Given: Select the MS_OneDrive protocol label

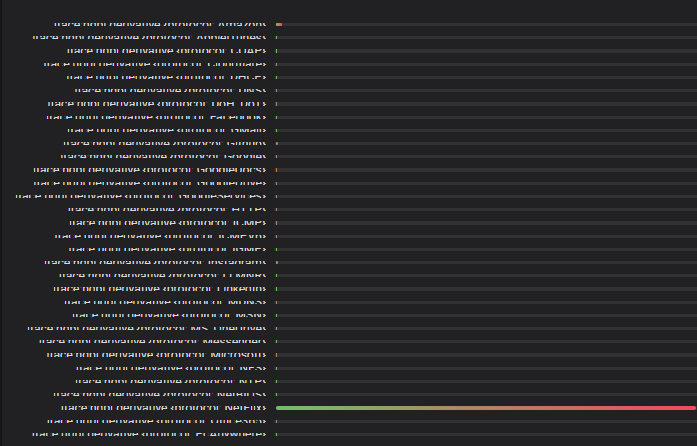Looking at the screenshot, I should coord(147,329).
